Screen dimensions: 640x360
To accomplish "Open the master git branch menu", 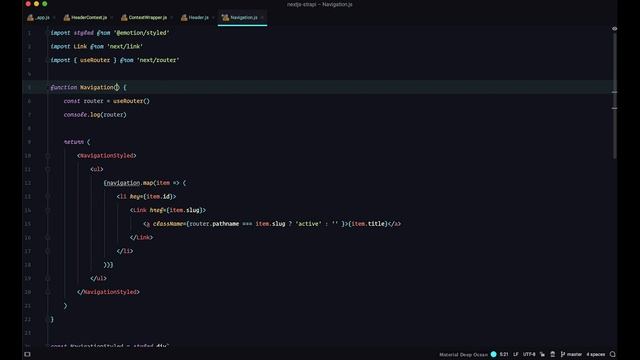I will pyautogui.click(x=571, y=354).
